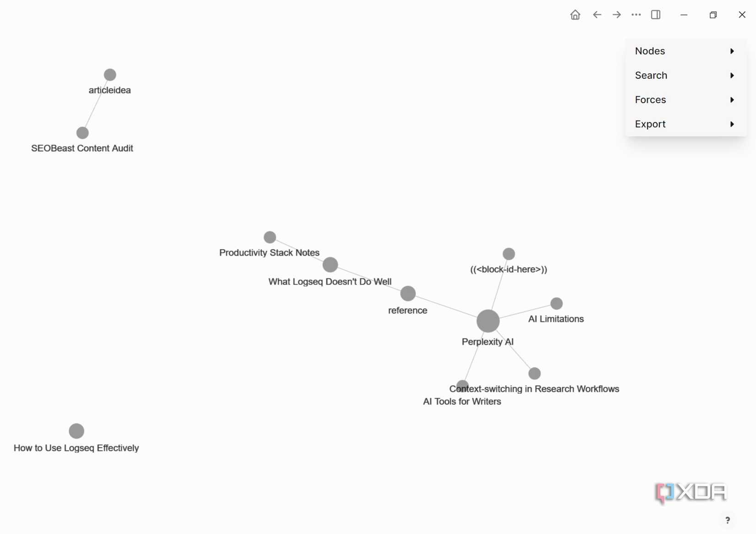Expand the Export submenu arrow
756x534 pixels.
click(x=732, y=124)
